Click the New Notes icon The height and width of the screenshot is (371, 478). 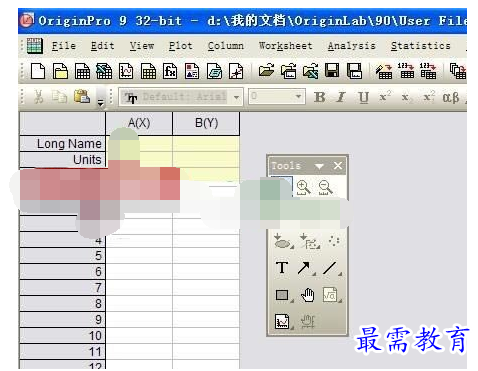pos(214,71)
